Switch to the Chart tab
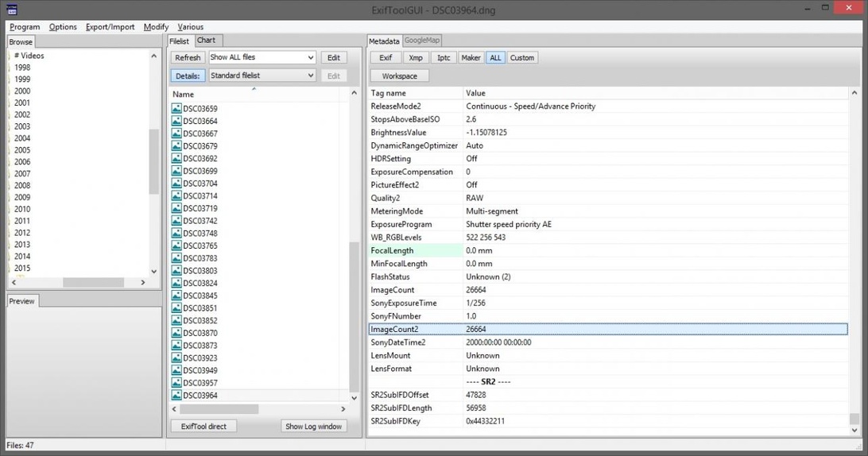The width and height of the screenshot is (868, 456). [206, 41]
